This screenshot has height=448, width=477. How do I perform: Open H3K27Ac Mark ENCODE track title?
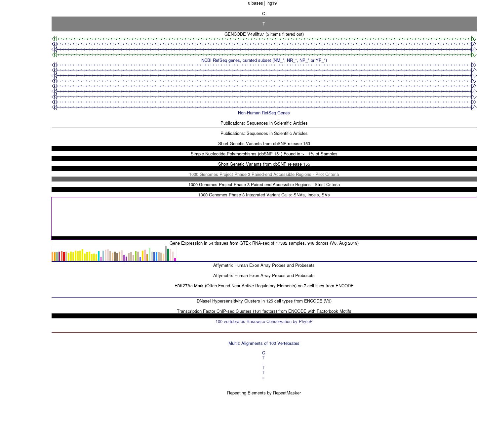pos(264,286)
